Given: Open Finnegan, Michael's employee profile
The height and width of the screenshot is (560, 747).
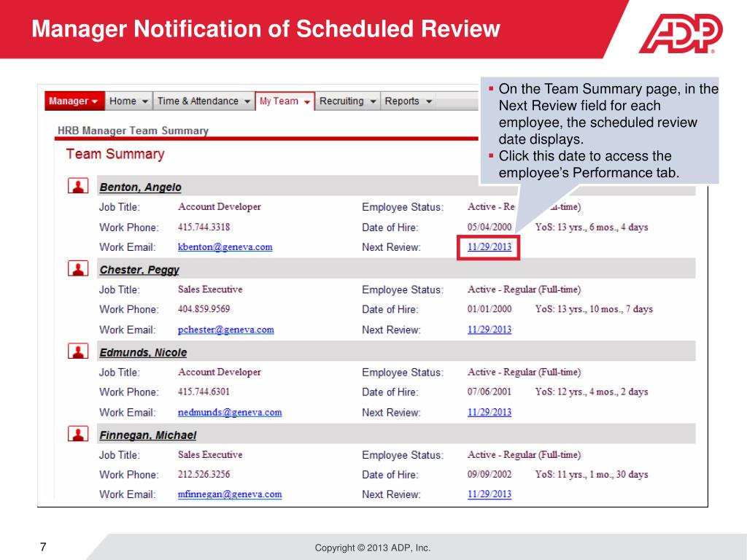Looking at the screenshot, I should pos(147,435).
